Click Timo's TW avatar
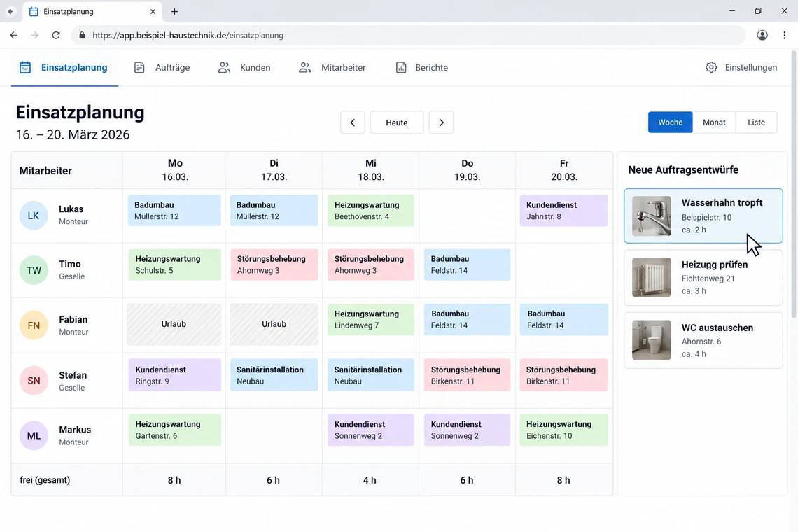The width and height of the screenshot is (798, 532). [34, 270]
